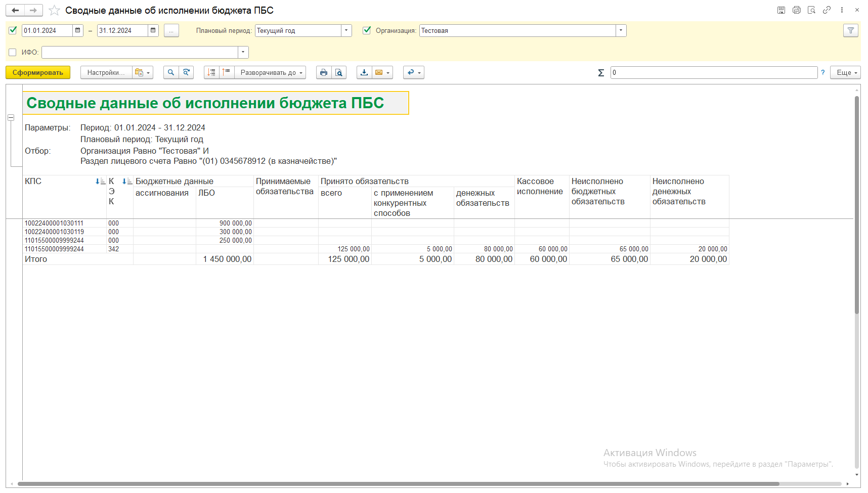
Task: Click the ИФО input field
Action: (140, 52)
